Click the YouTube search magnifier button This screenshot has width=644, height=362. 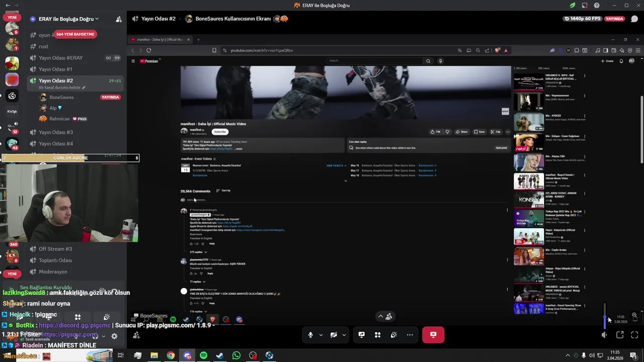point(428,61)
